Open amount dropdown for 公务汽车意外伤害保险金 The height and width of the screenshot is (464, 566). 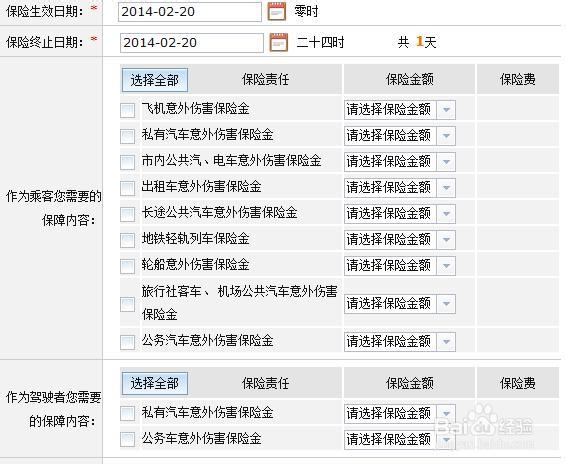point(400,342)
